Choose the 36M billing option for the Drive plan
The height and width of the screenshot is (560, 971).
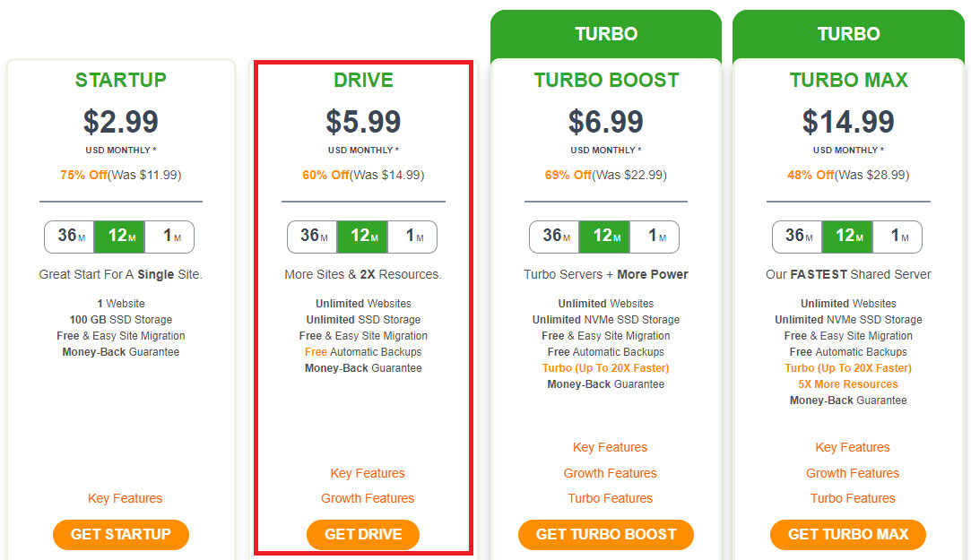[x=312, y=237]
